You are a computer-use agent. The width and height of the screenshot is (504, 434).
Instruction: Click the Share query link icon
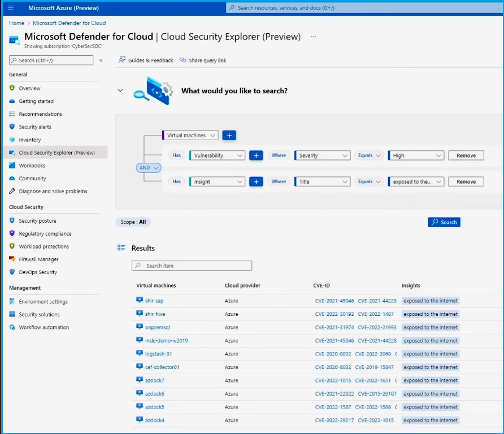click(183, 60)
